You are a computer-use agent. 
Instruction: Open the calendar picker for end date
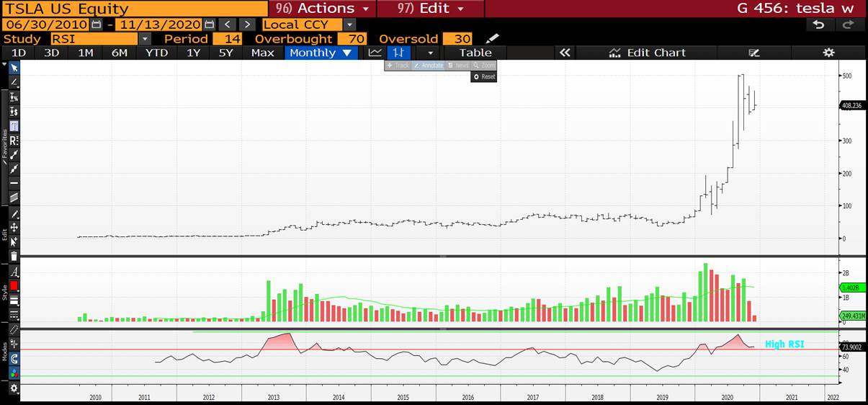point(209,24)
